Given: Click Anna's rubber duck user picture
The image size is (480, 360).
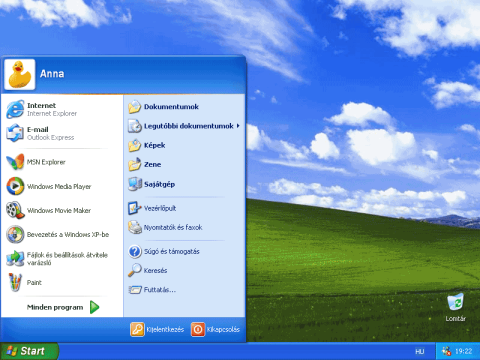Looking at the screenshot, I should click(20, 75).
